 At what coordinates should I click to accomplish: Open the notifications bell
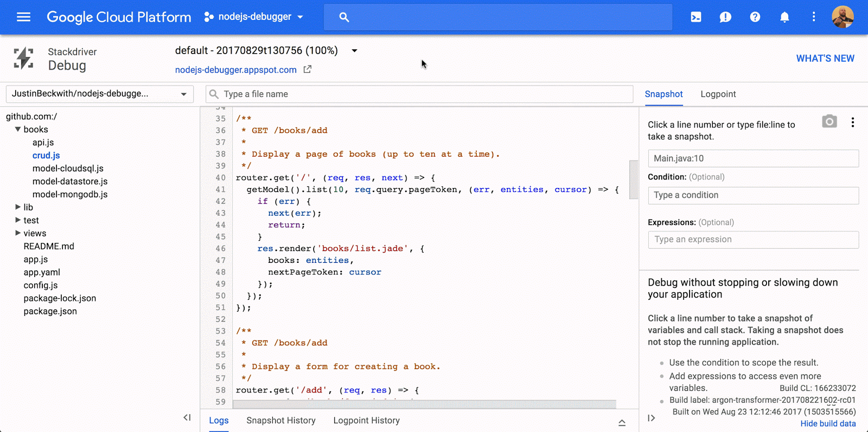point(784,17)
